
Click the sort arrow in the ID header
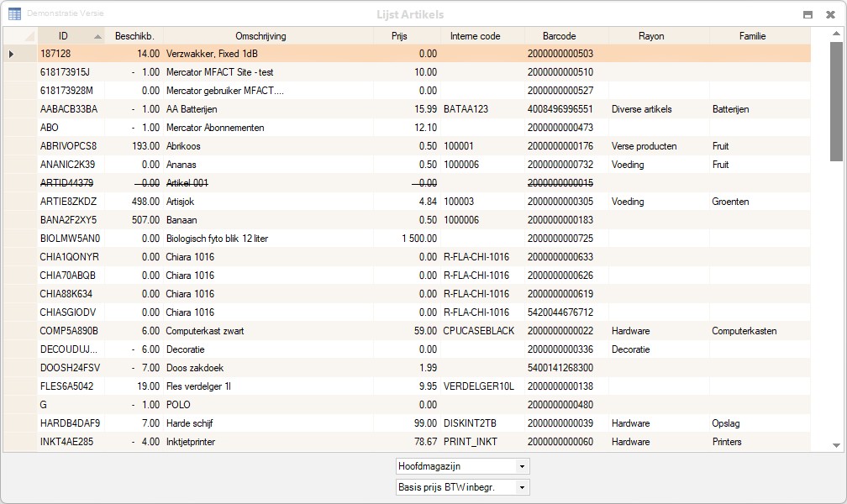pyautogui.click(x=97, y=37)
